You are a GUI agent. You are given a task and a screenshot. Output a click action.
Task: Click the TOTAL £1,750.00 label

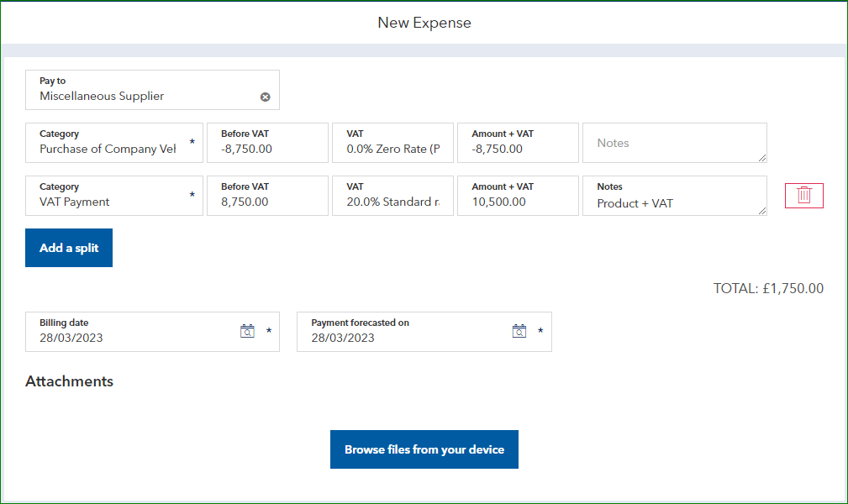[x=768, y=288]
